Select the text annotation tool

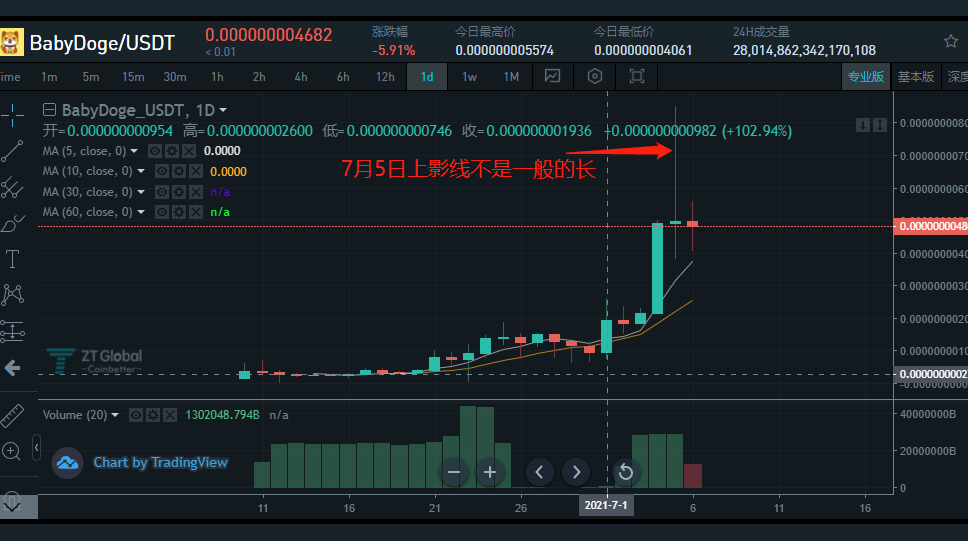click(x=12, y=259)
